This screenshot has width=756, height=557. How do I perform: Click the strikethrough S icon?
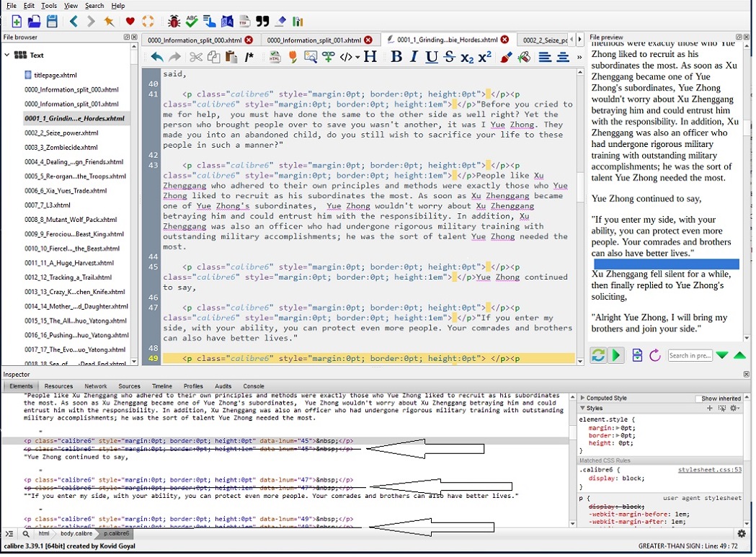pos(449,57)
